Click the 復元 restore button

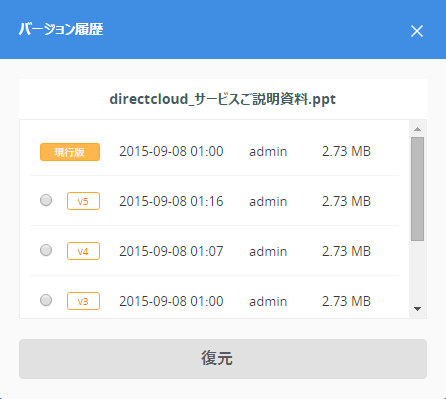223,359
